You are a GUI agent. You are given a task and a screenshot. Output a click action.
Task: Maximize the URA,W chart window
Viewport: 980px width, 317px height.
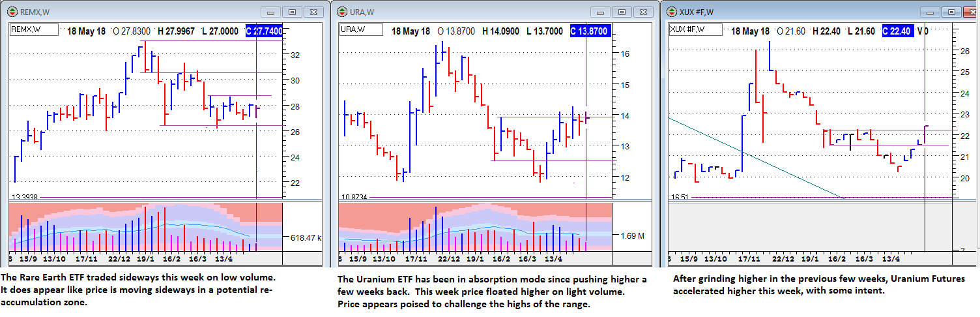(623, 12)
